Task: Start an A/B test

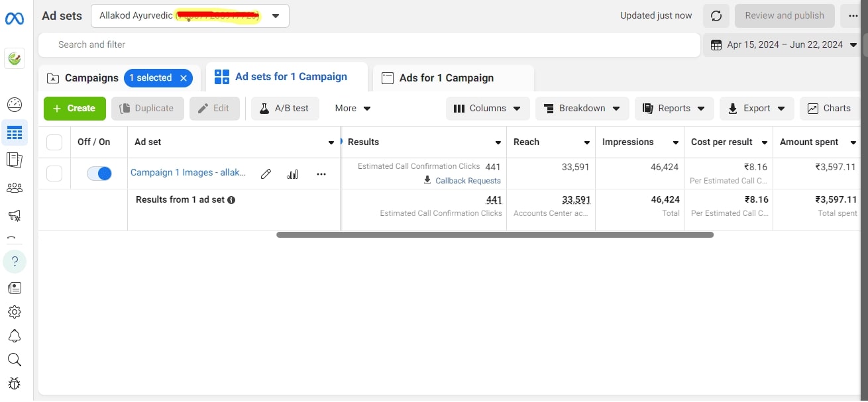Action: [x=285, y=108]
